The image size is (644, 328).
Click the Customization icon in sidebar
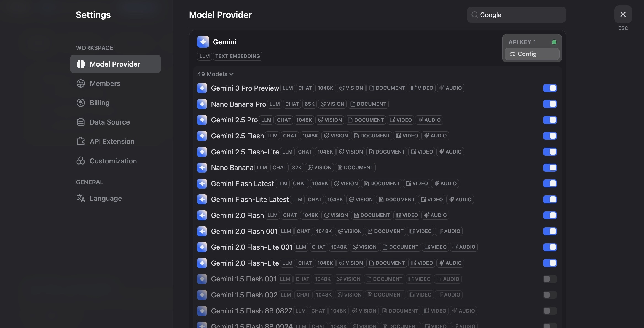(80, 161)
